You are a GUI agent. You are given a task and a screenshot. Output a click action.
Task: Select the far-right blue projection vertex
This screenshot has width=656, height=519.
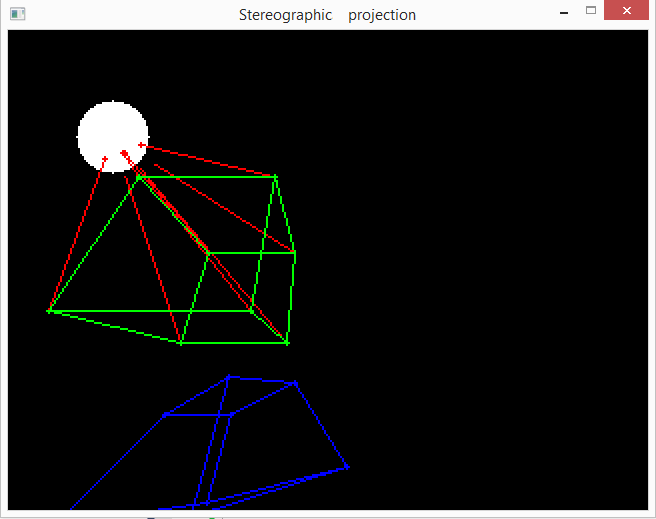(x=346, y=466)
